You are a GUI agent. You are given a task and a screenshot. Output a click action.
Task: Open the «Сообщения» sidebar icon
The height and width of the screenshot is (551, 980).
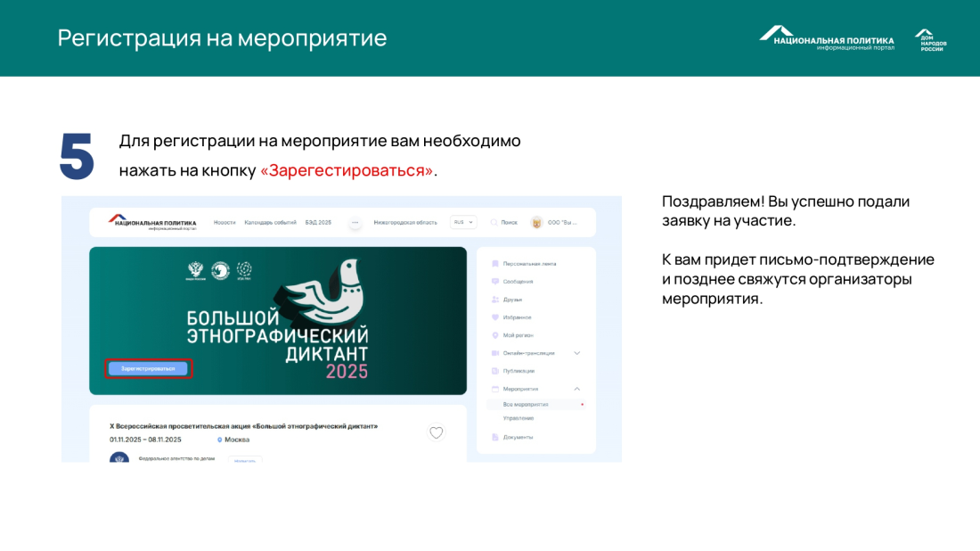coord(495,281)
